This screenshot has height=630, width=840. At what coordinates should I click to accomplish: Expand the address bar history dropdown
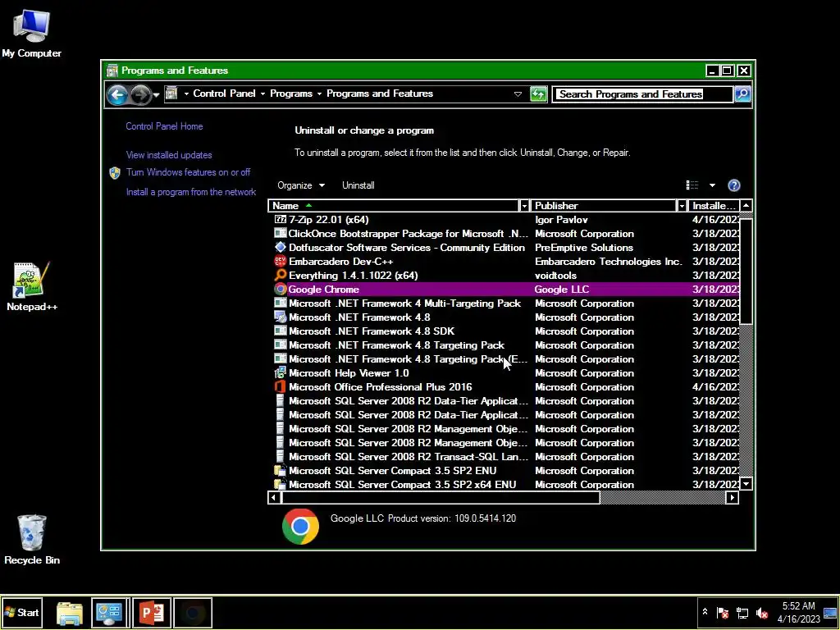tap(518, 94)
